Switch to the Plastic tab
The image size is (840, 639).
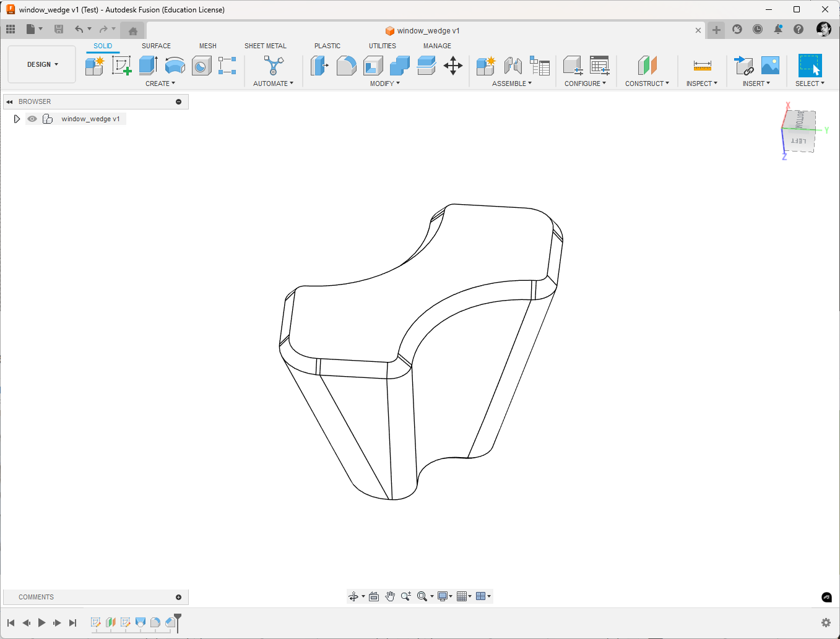point(327,46)
